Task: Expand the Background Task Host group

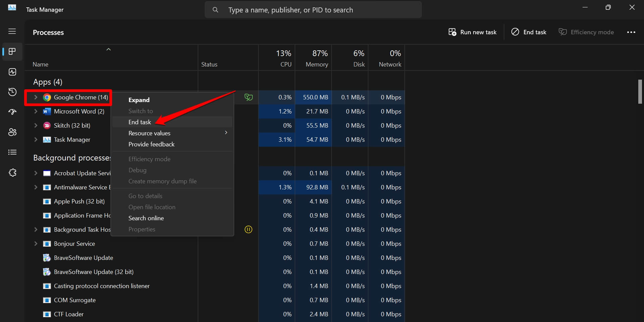Action: (36, 230)
